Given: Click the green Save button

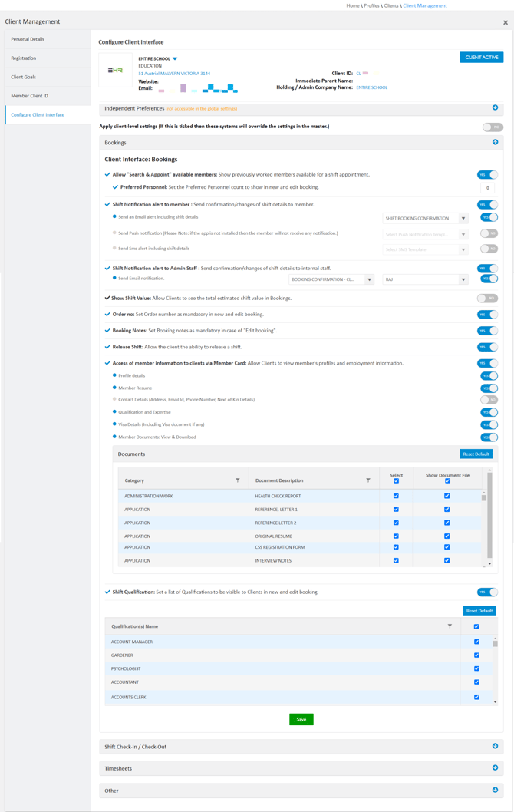Looking at the screenshot, I should click(301, 719).
